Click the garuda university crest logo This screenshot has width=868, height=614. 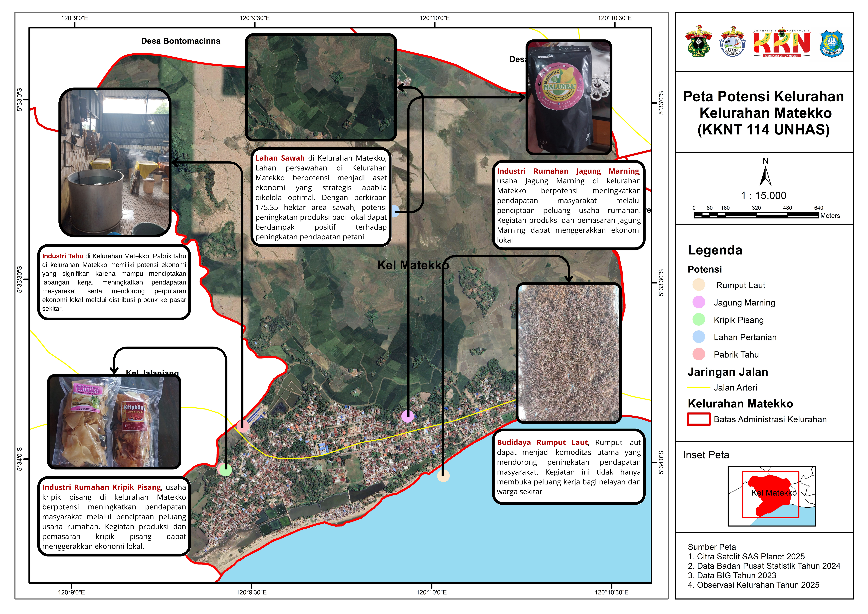pyautogui.click(x=699, y=42)
